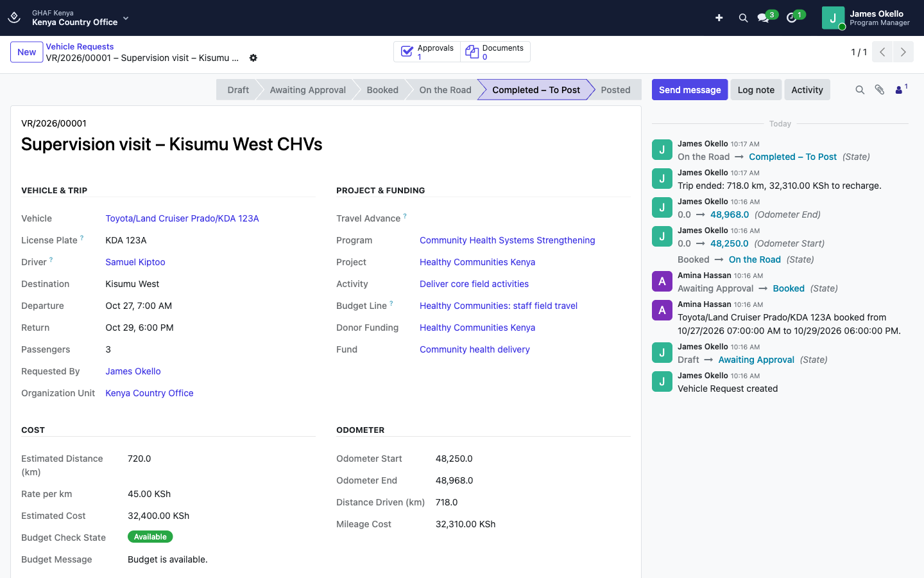Click the Log note button
Viewport: 924px width, 578px height.
click(x=756, y=90)
